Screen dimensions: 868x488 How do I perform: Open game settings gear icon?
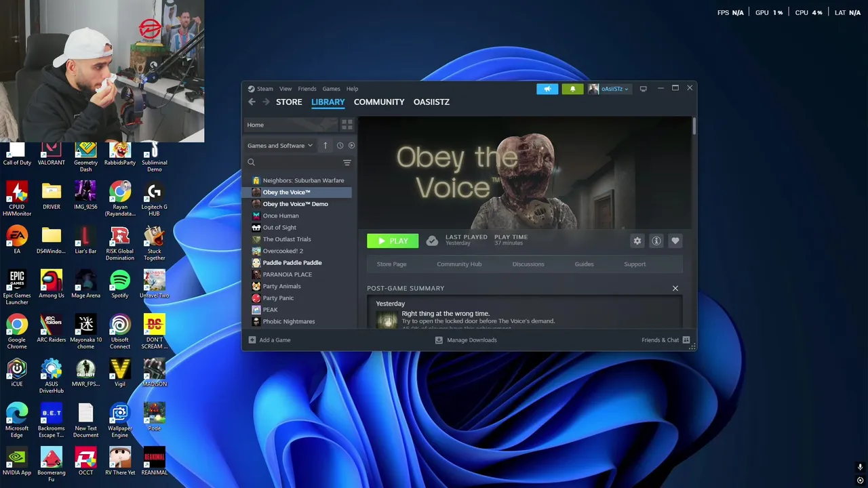pos(637,241)
